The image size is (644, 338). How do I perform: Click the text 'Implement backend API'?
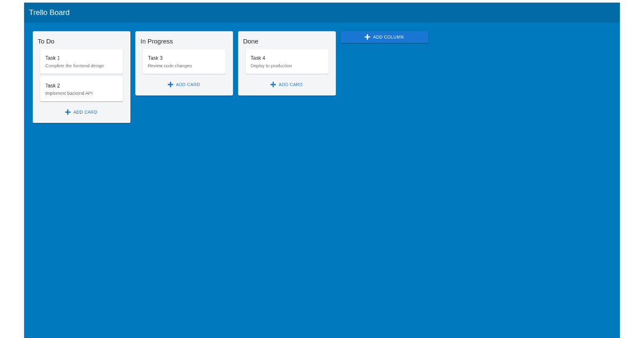pos(68,93)
